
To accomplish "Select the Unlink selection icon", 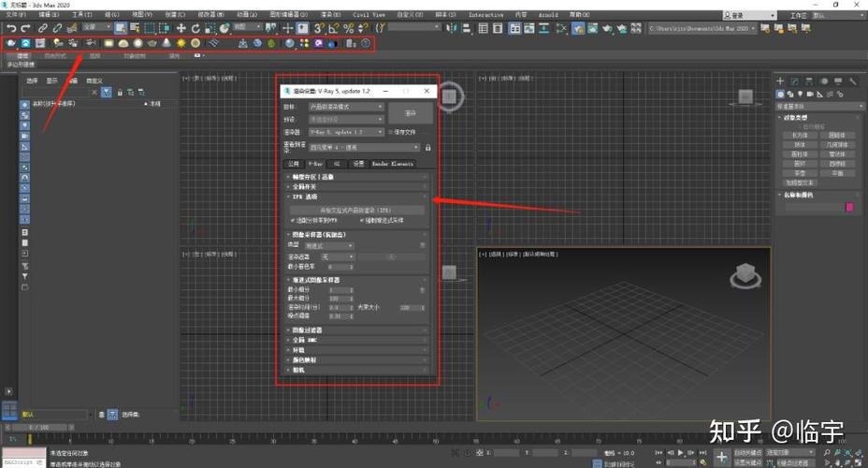I will pos(57,28).
